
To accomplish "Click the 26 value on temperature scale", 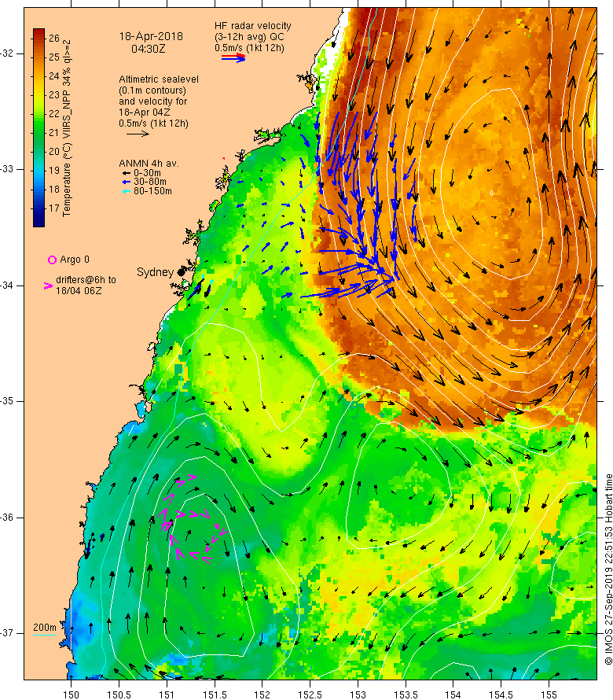I will coord(54,39).
